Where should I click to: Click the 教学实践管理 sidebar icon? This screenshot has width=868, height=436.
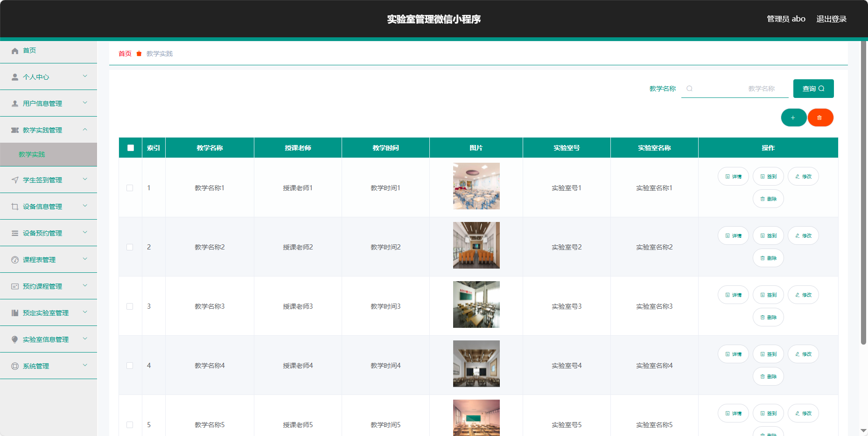point(15,131)
